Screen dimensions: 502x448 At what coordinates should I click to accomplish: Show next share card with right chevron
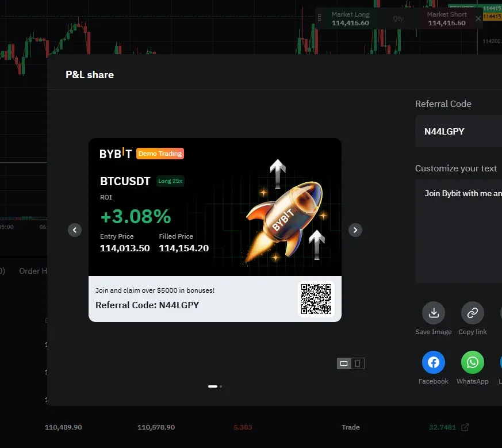pos(355,230)
